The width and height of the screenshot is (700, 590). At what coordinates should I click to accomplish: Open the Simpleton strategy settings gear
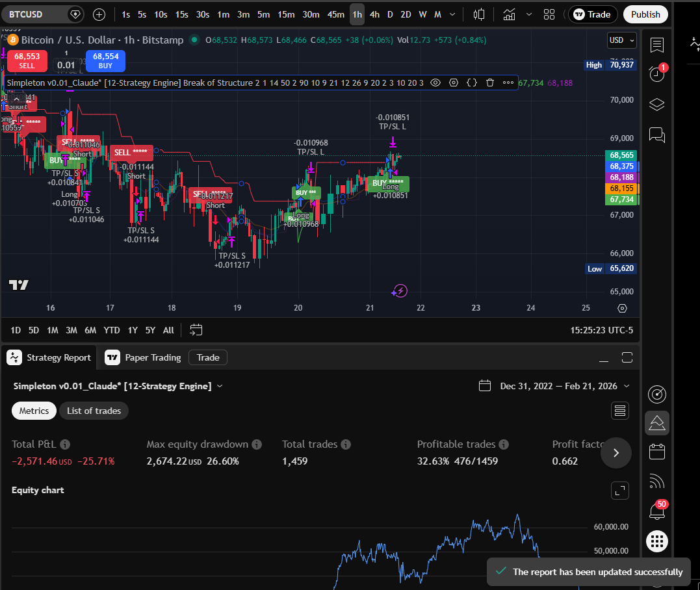453,83
